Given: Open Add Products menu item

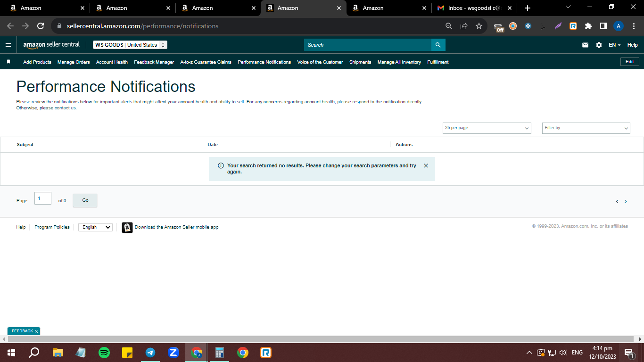Looking at the screenshot, I should pyautogui.click(x=37, y=62).
